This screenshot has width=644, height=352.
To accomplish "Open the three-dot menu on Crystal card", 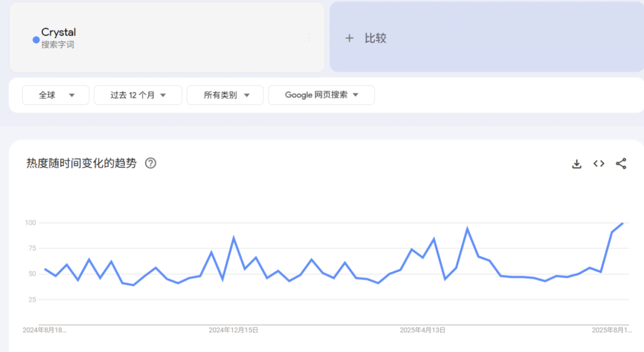I will pyautogui.click(x=309, y=38).
